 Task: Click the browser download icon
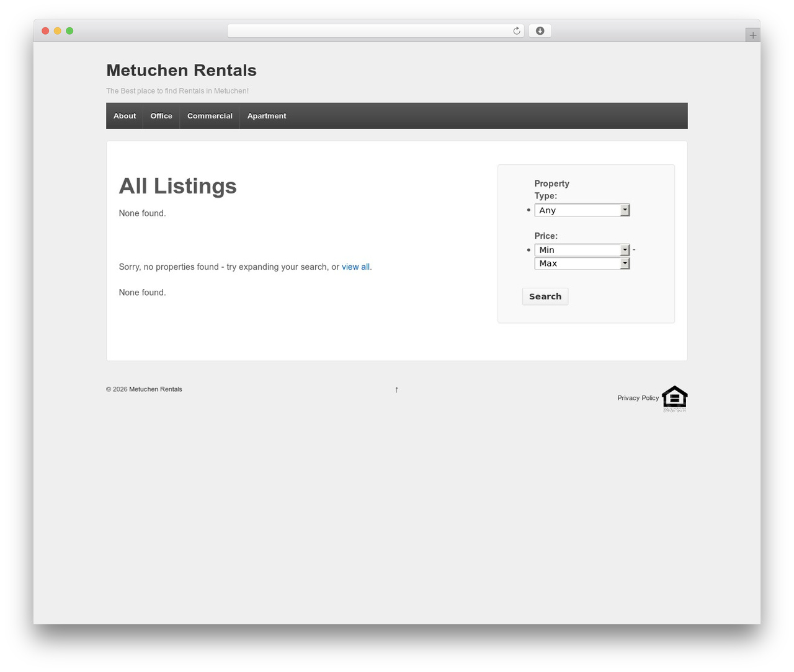pos(540,31)
